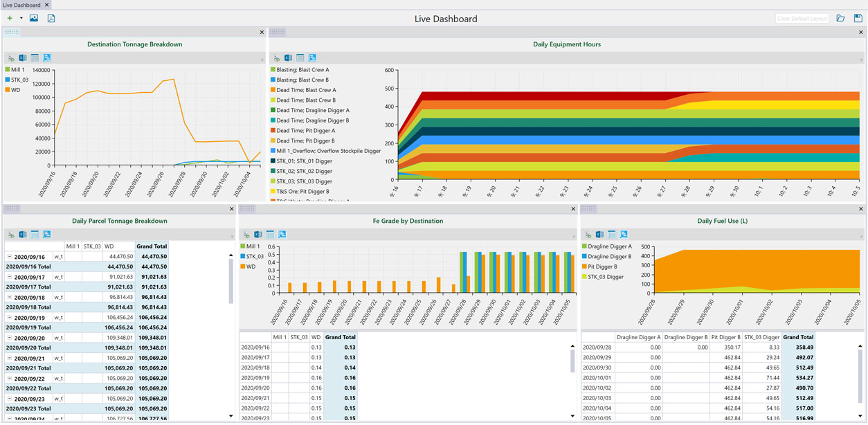Collapse the 2020/09/16 row group
This screenshot has height=425, width=868.
pos(10,257)
